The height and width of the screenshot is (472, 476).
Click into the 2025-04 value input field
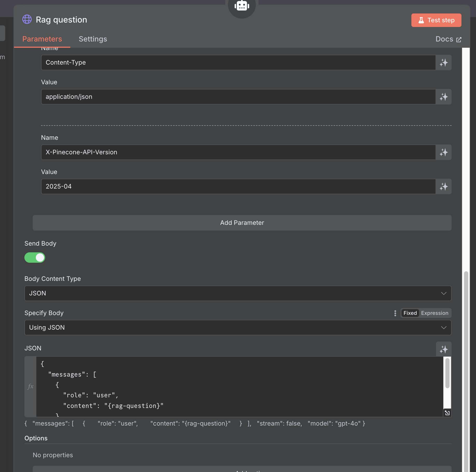(x=238, y=186)
